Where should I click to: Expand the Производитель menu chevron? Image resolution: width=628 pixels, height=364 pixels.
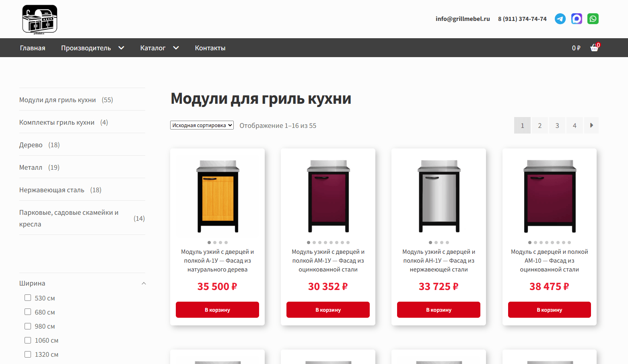point(121,48)
